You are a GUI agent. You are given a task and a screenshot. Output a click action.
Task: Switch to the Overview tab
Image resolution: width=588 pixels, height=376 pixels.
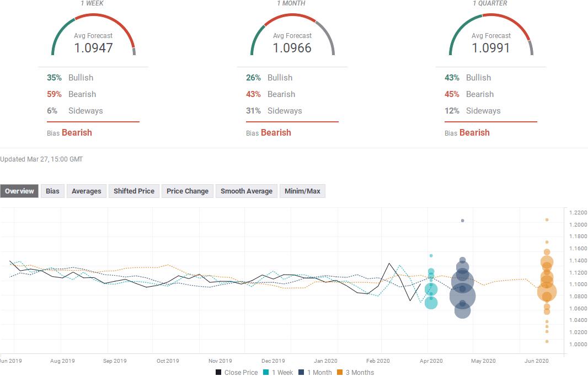(x=19, y=191)
